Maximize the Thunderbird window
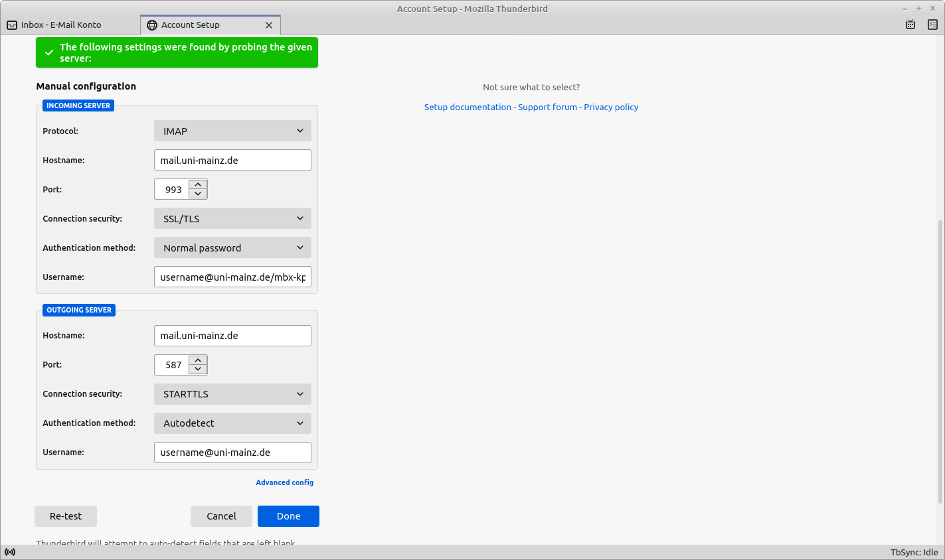 click(918, 9)
